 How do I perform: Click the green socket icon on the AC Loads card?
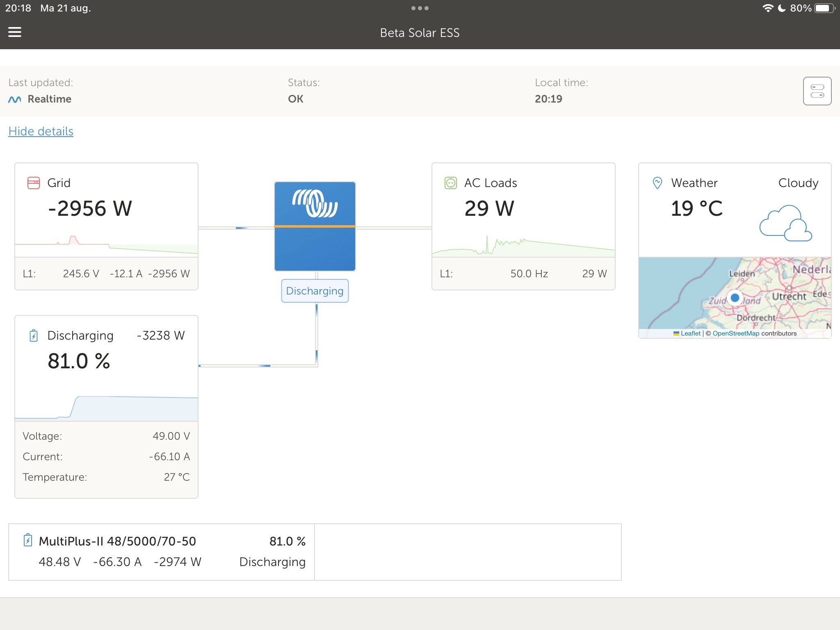click(450, 183)
